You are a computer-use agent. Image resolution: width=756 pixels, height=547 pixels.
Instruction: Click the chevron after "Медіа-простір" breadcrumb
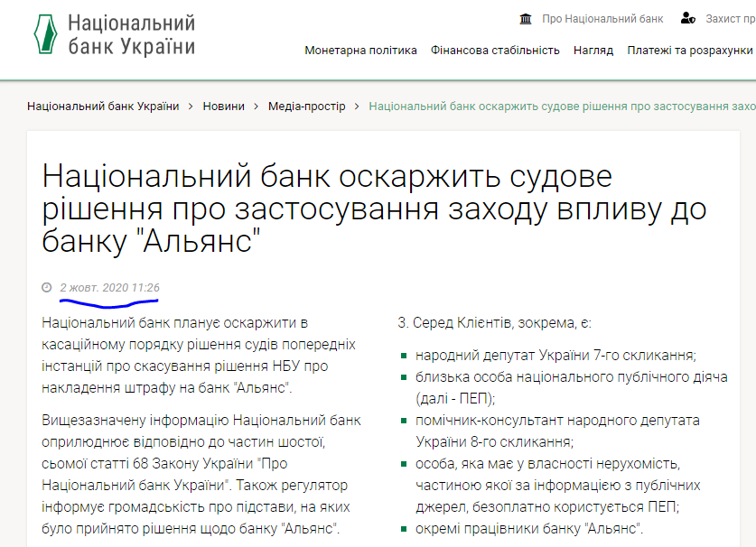coord(357,107)
